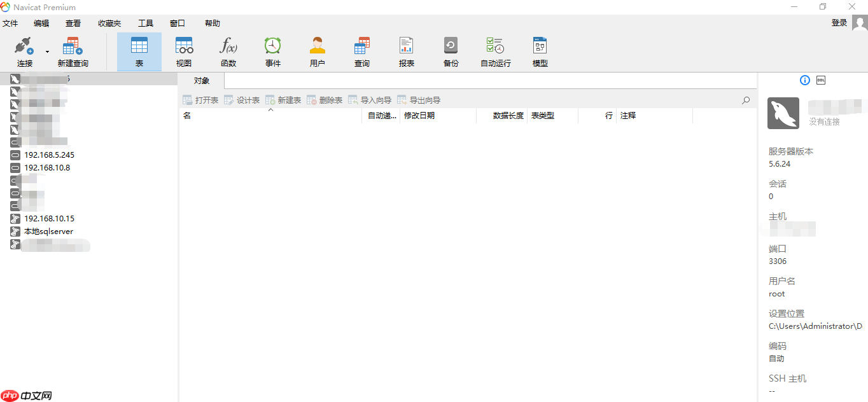
Task: Keep 表 (Tables) view selected
Action: coord(139,51)
